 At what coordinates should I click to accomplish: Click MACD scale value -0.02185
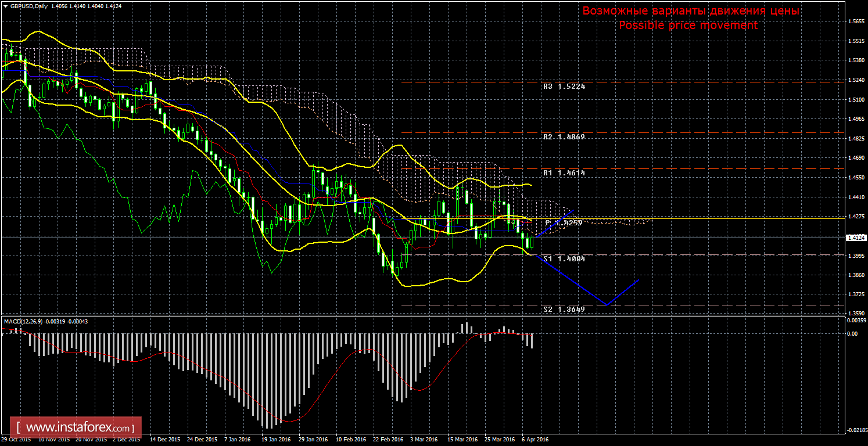856,430
